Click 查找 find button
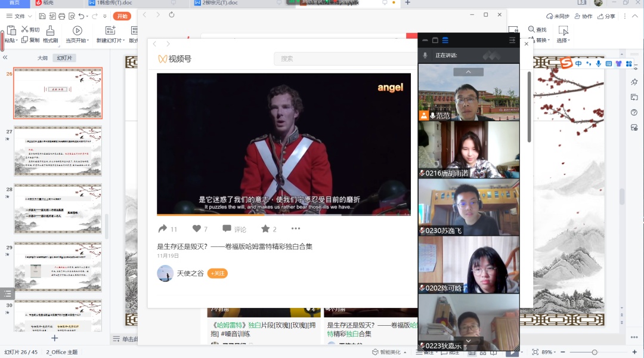 [x=537, y=30]
